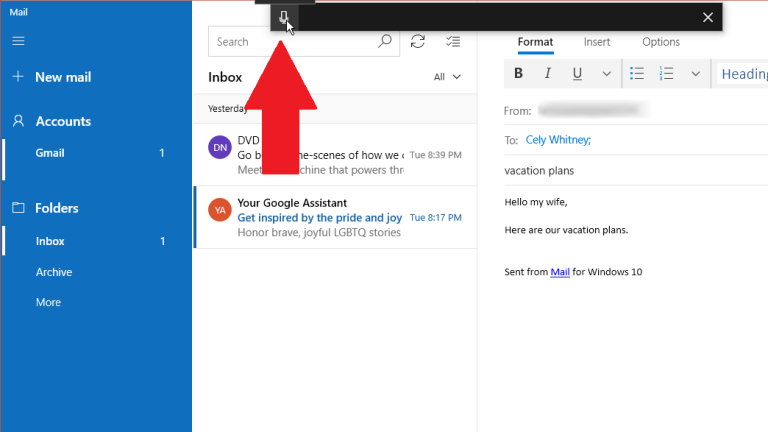
Task: Enter selection mode via checklist icon
Action: point(453,42)
